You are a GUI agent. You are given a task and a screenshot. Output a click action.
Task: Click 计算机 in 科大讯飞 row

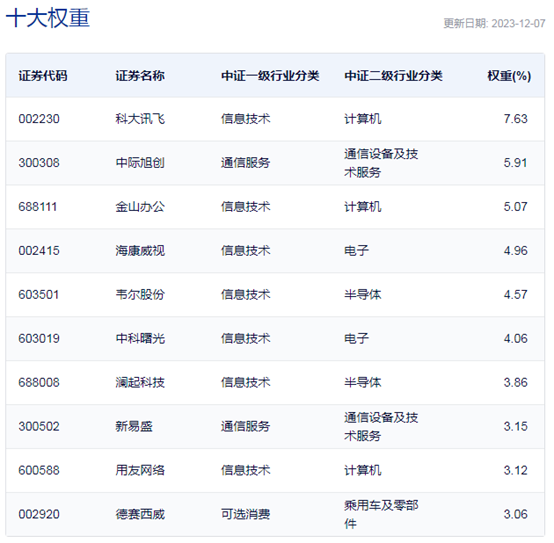click(363, 119)
